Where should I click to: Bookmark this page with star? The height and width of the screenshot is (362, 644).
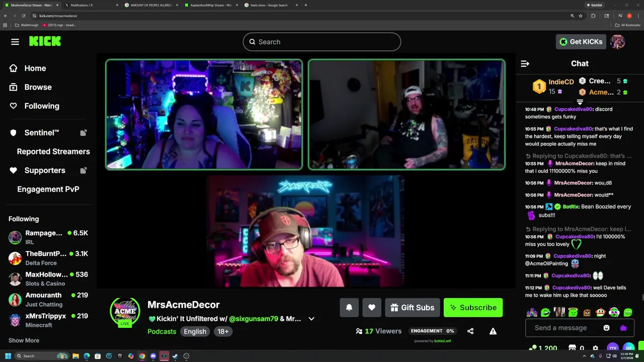point(581,16)
